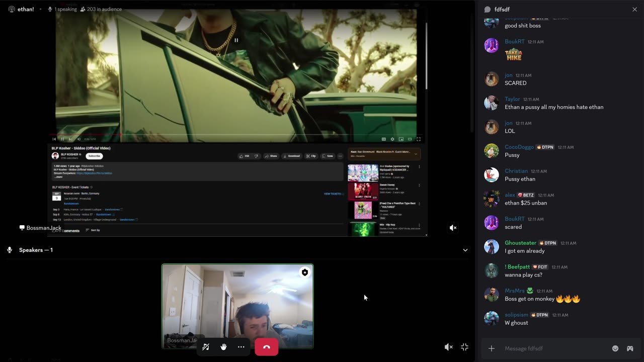The image size is (644, 362).
Task: Open the emoji picker
Action: pyautogui.click(x=615, y=348)
